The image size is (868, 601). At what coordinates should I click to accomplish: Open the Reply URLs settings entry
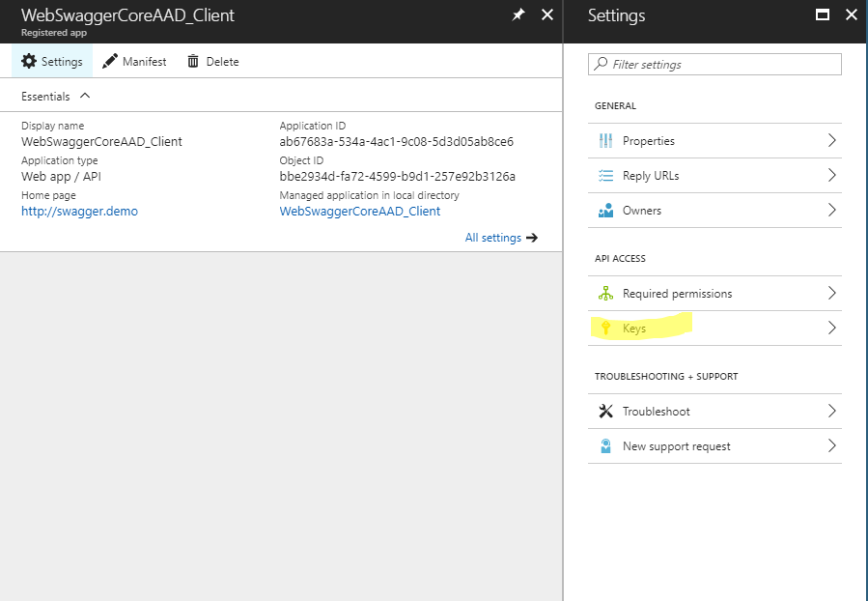pos(714,176)
